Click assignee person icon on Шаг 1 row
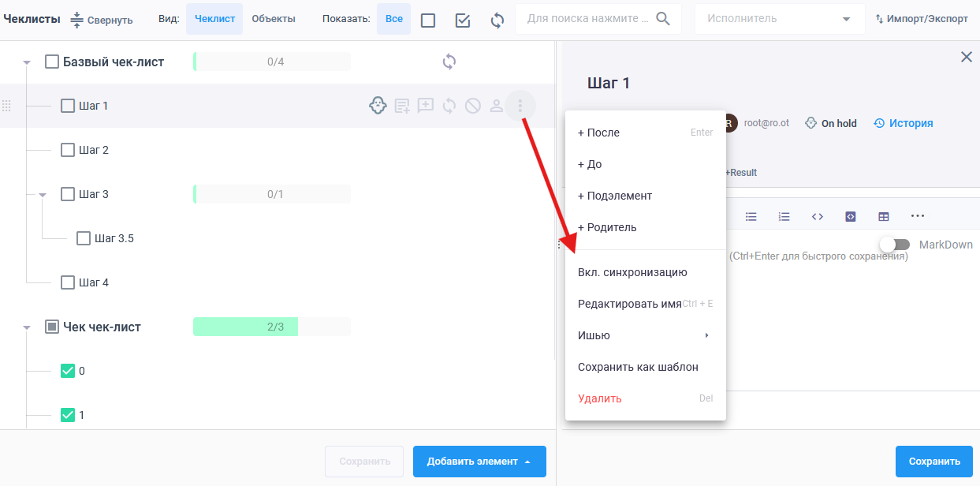The image size is (980, 486). click(x=497, y=106)
